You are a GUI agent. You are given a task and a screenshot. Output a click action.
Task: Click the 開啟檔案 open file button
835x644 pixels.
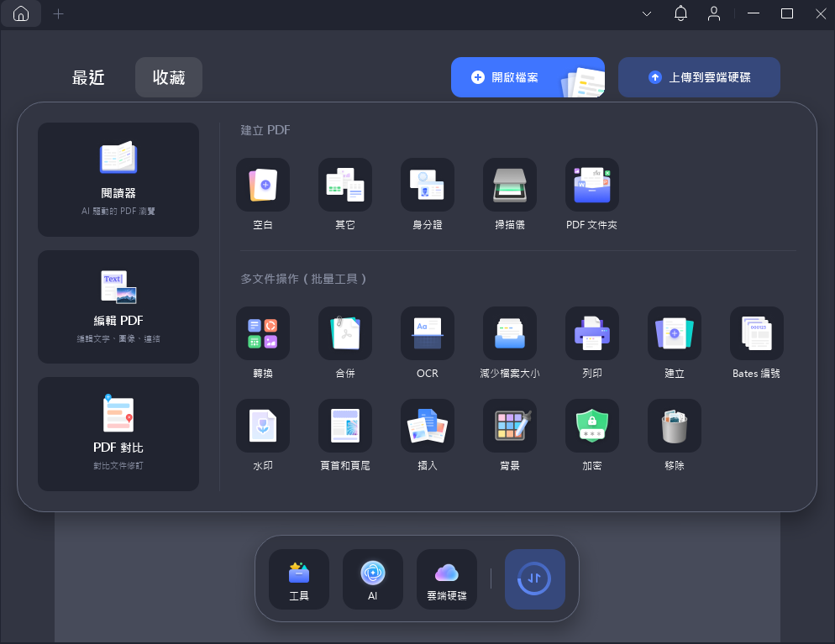(x=527, y=77)
